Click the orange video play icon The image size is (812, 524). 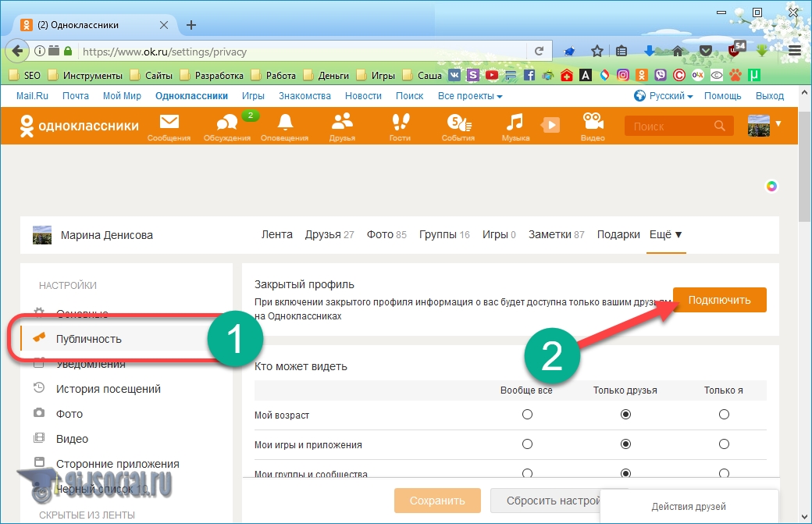tap(550, 125)
